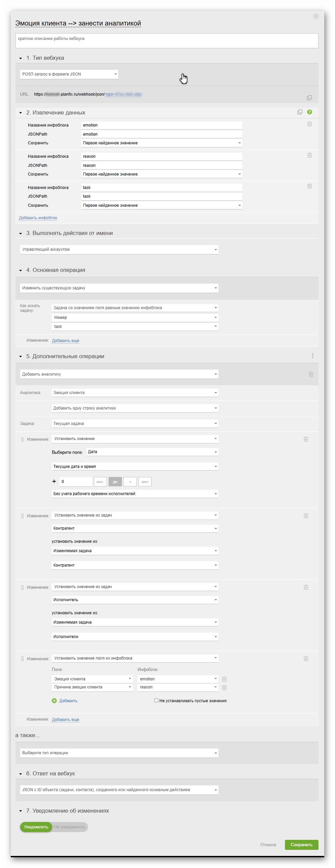Remove the Добавить аналитику operation via trash icon
The image size is (335, 868).
[311, 374]
